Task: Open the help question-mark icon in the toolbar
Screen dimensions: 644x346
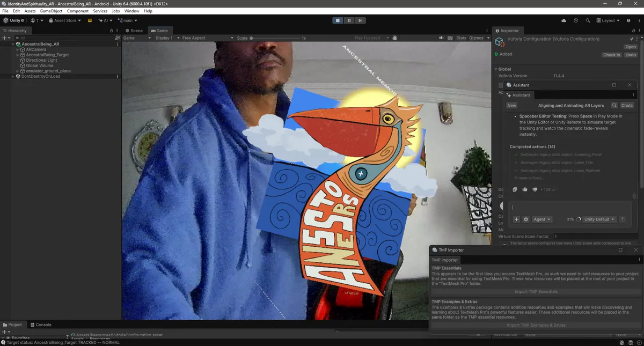Action: click(628, 20)
